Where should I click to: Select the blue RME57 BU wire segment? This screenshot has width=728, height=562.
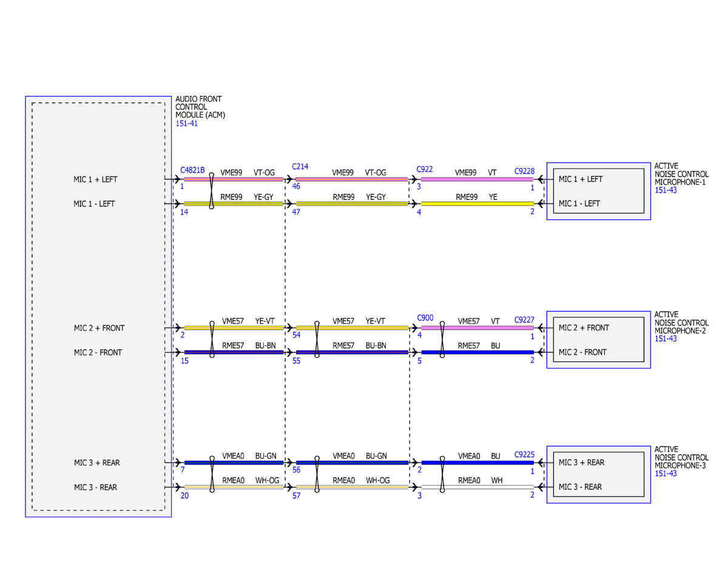pyautogui.click(x=477, y=352)
